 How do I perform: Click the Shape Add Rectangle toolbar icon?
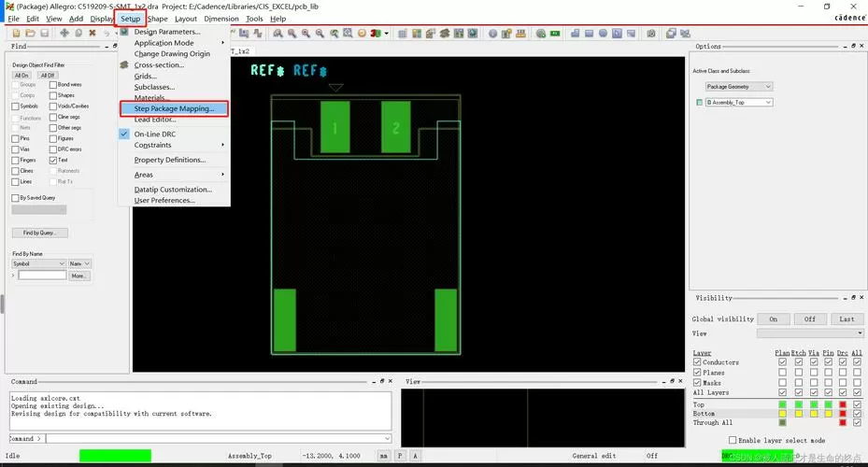coord(589,34)
